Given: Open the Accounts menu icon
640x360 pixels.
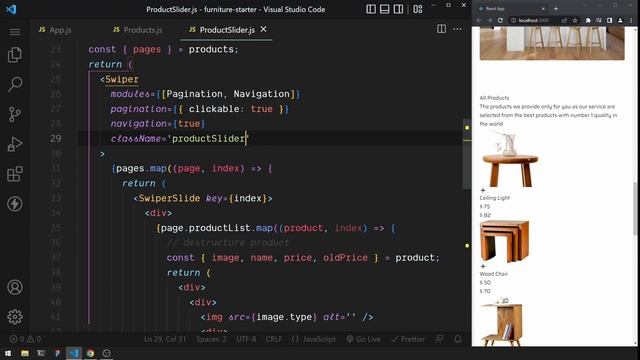Looking at the screenshot, I should click(x=15, y=287).
